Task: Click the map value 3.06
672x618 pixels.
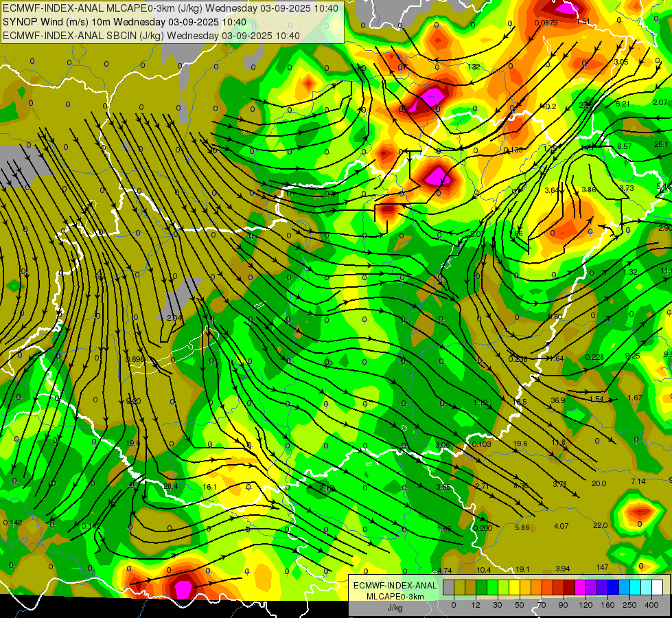Action: pos(443,445)
